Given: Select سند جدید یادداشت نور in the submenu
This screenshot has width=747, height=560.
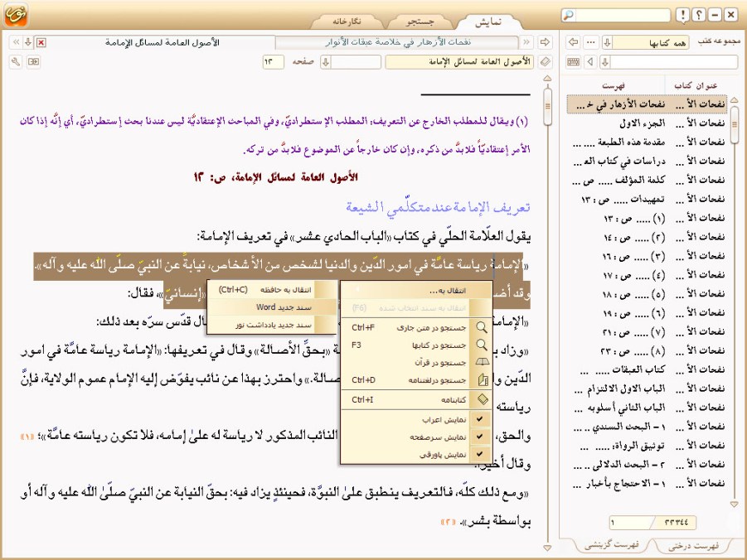Looking at the screenshot, I should click(x=273, y=325).
